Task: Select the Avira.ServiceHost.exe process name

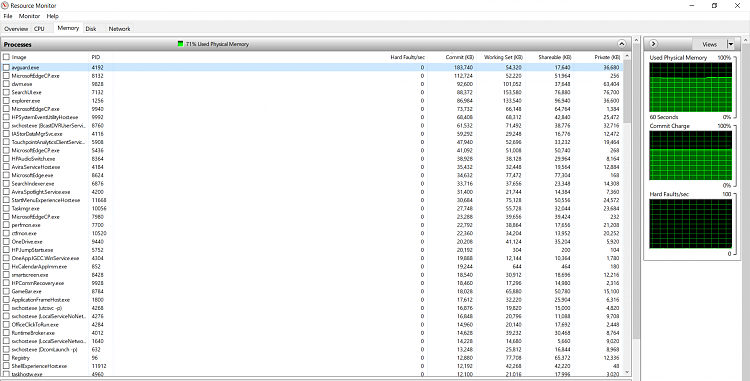Action: click(x=36, y=167)
